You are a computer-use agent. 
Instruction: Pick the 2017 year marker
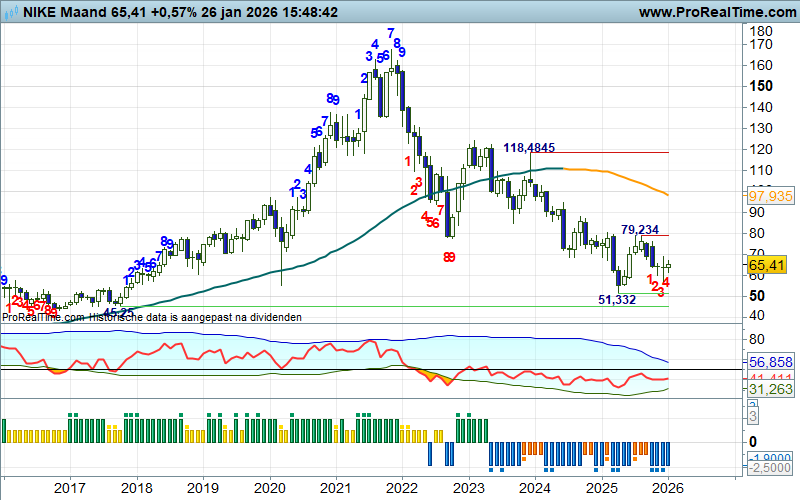coord(69,488)
